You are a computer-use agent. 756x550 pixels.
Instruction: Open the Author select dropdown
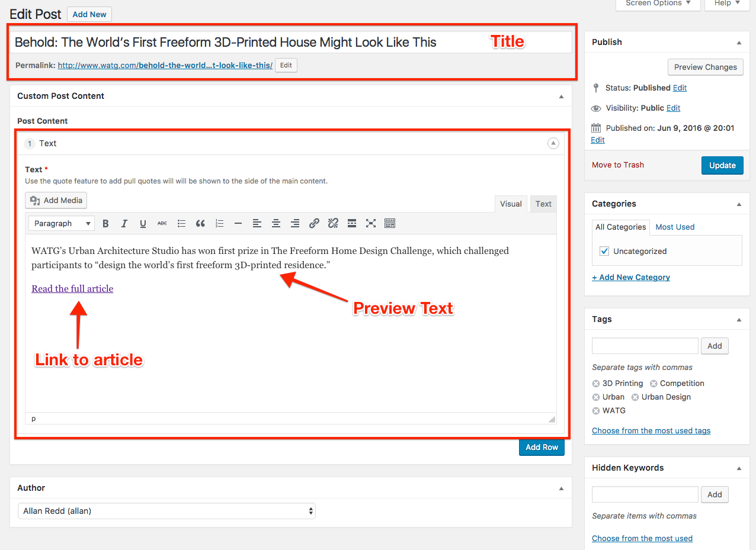point(166,510)
